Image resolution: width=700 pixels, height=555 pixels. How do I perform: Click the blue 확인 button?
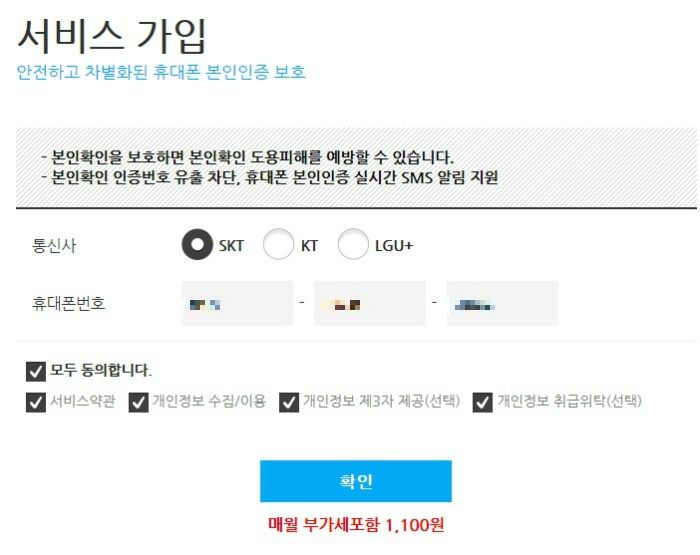point(356,481)
